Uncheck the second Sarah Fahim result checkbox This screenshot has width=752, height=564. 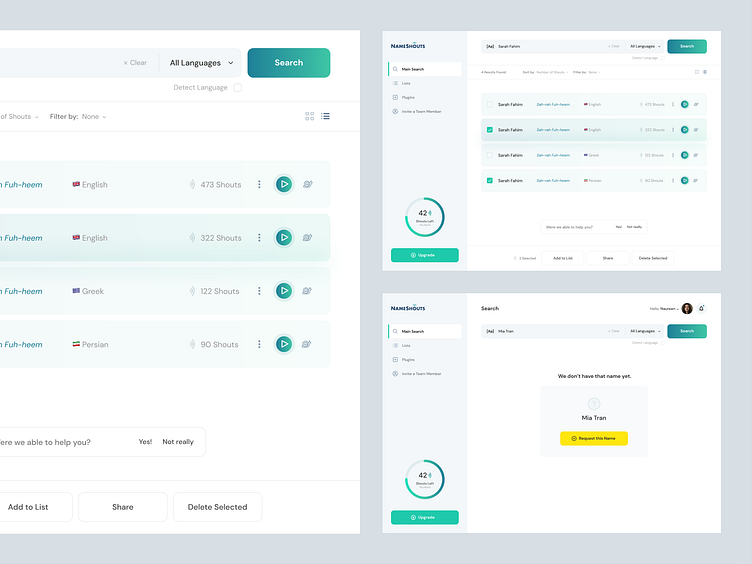[490, 129]
